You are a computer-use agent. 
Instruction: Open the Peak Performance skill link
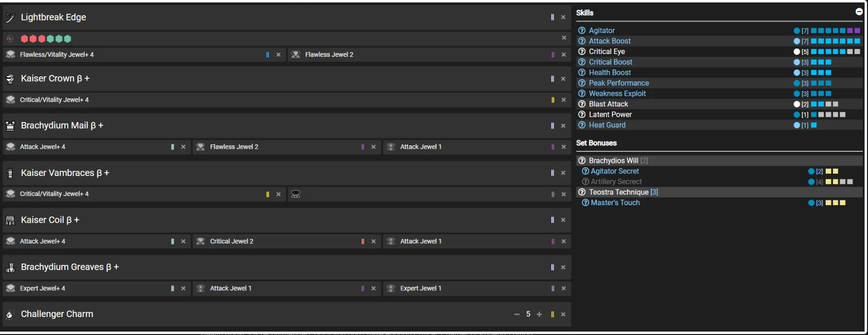[x=619, y=83]
